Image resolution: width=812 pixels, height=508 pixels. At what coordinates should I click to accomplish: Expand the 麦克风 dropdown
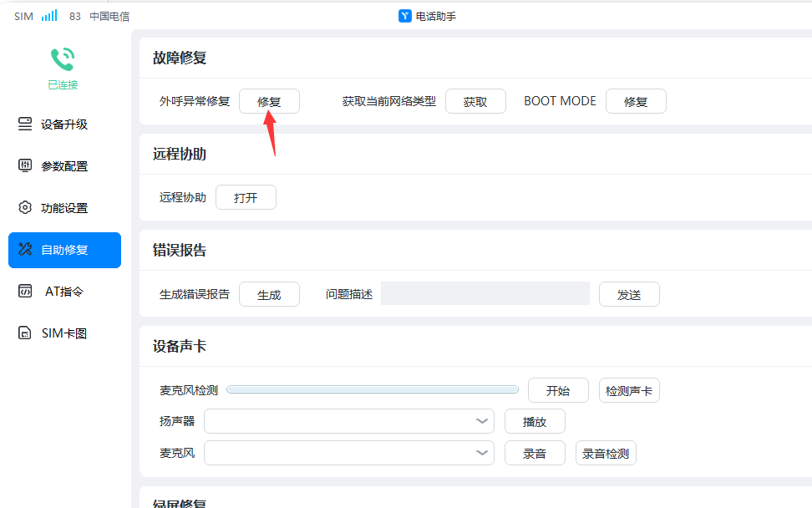349,453
